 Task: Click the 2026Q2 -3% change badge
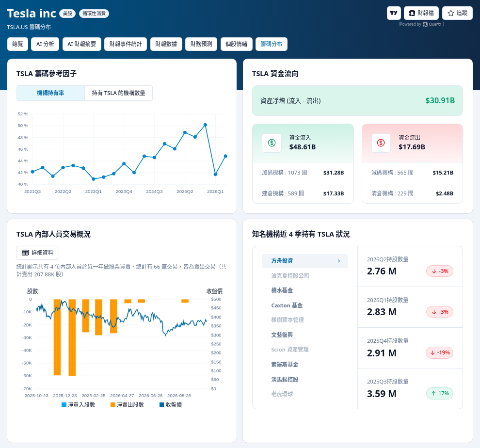point(440,271)
